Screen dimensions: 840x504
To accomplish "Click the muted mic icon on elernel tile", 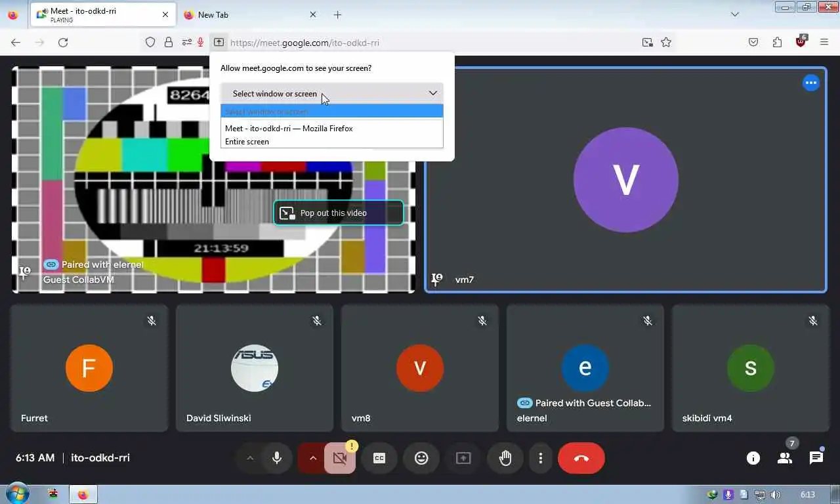I will [x=648, y=321].
